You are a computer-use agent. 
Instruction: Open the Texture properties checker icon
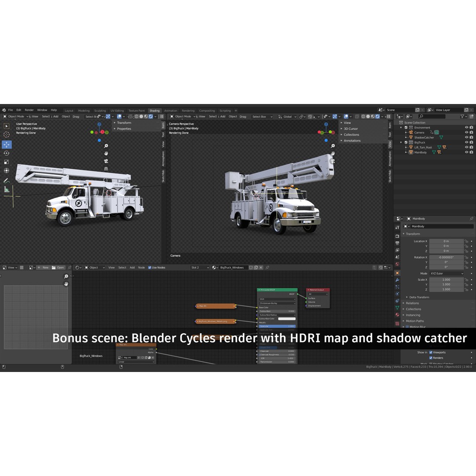[398, 324]
